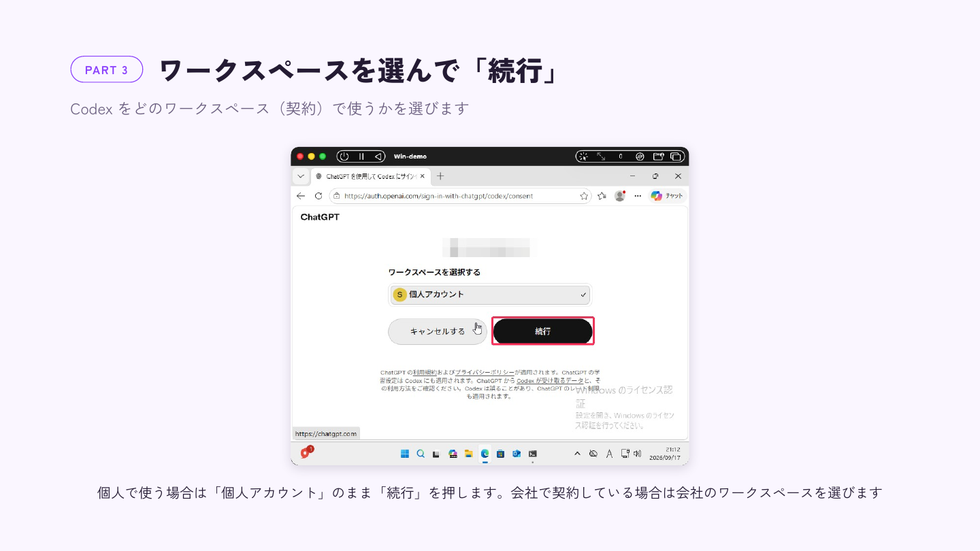Click the VM power button in Win-demo titlebar
The height and width of the screenshot is (551, 980).
pos(344,156)
